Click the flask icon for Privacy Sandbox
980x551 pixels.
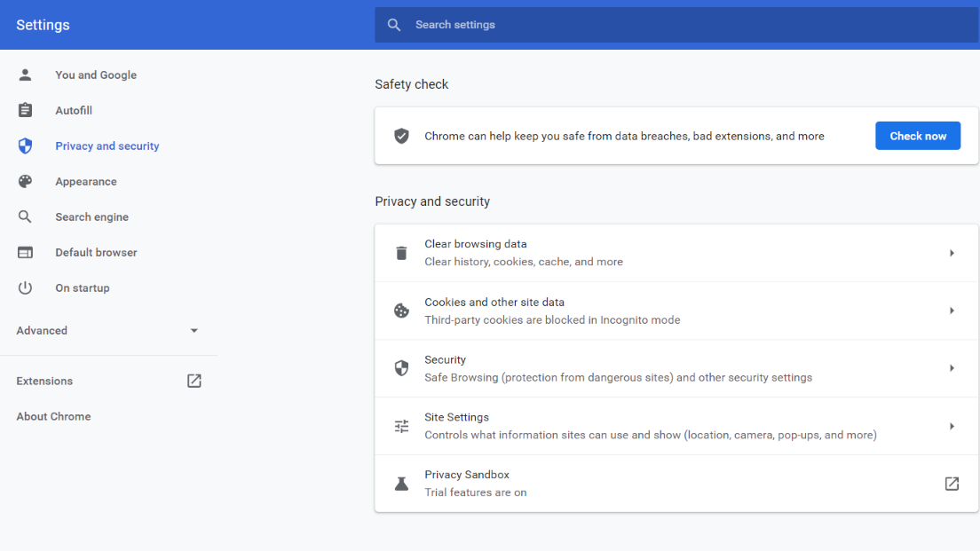point(401,484)
